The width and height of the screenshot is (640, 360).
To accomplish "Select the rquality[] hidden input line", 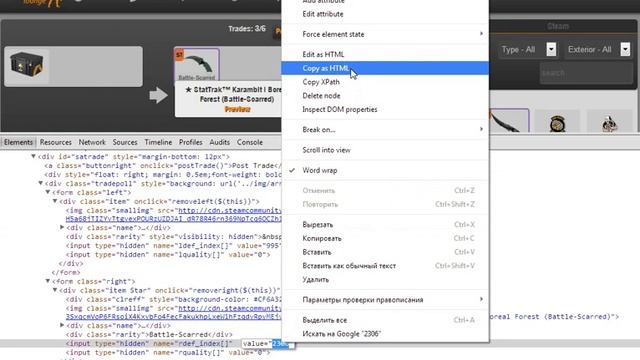I will pyautogui.click(x=168, y=353).
